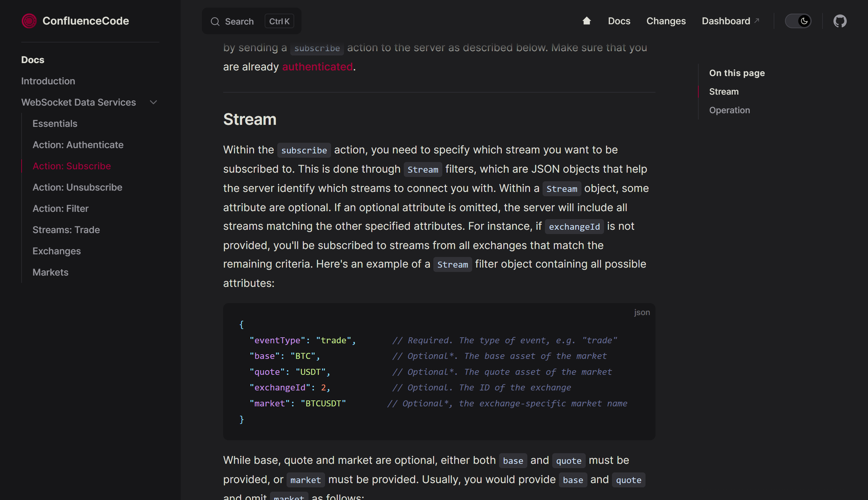The image size is (868, 500).
Task: Open the Docs navigation menu item
Action: pos(619,21)
